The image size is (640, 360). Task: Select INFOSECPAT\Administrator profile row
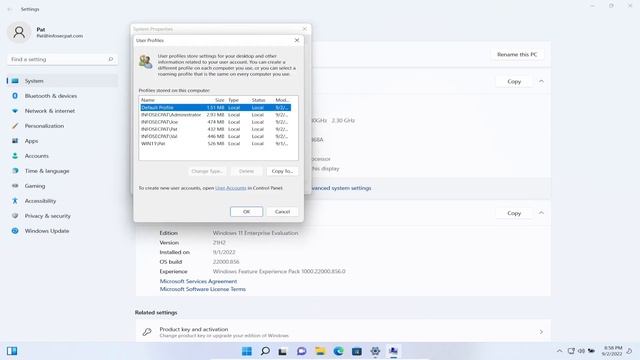pos(216,115)
